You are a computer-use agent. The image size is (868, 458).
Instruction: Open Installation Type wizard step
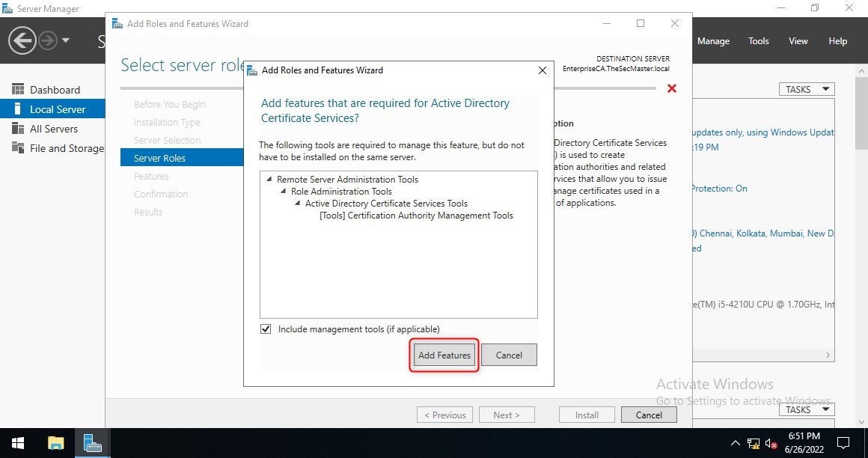[167, 123]
